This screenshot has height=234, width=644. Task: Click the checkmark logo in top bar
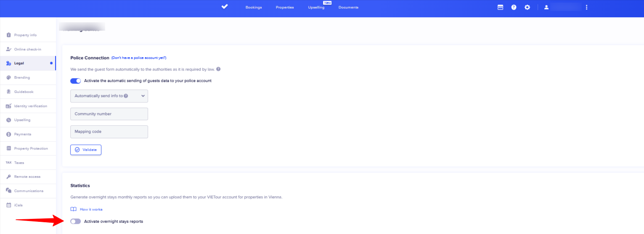pos(225,7)
